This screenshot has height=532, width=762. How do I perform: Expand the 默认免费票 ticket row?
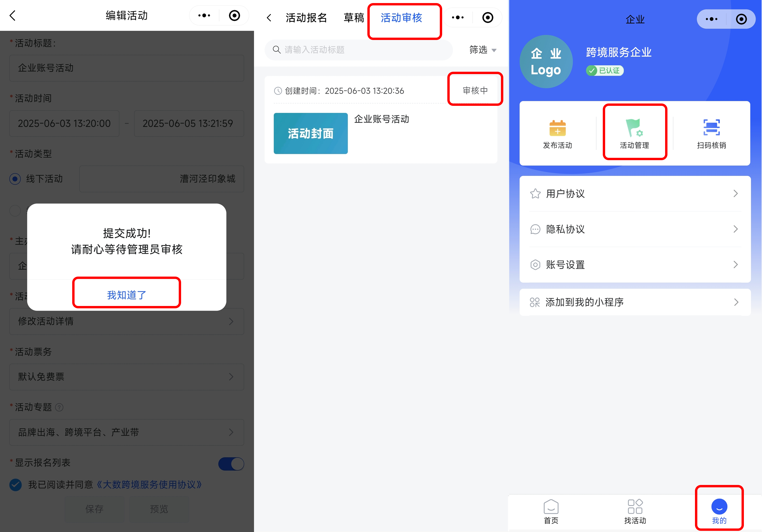127,377
